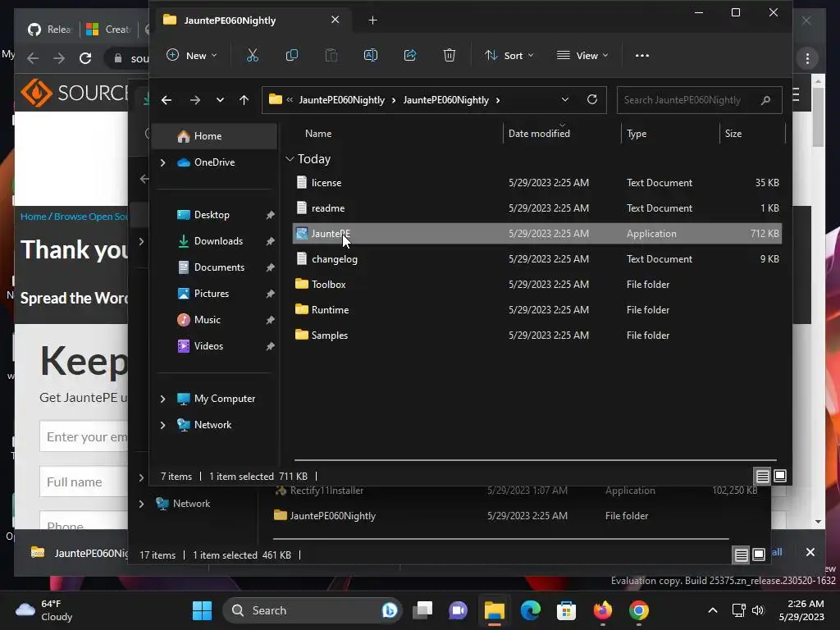
Task: Select the Toolbox folder
Action: pyautogui.click(x=536, y=285)
